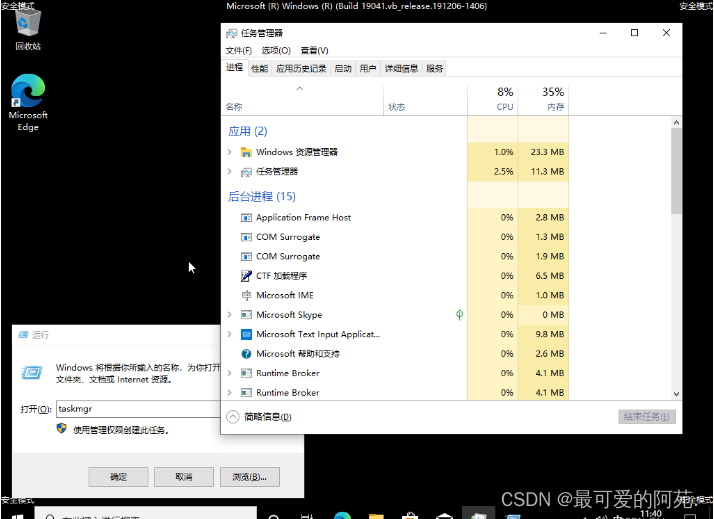Expand the Microsoft Skype process row
This screenshot has height=519, width=714.
(x=230, y=315)
